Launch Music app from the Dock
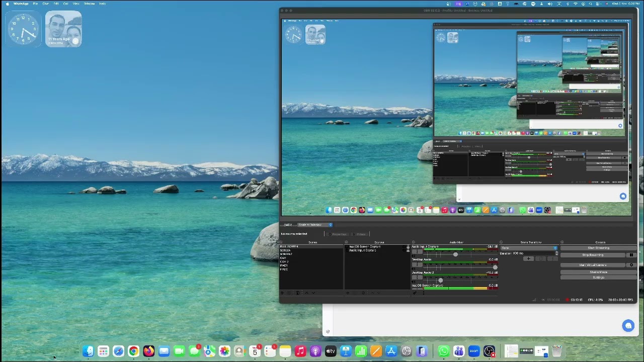The height and width of the screenshot is (362, 644). pos(300,351)
